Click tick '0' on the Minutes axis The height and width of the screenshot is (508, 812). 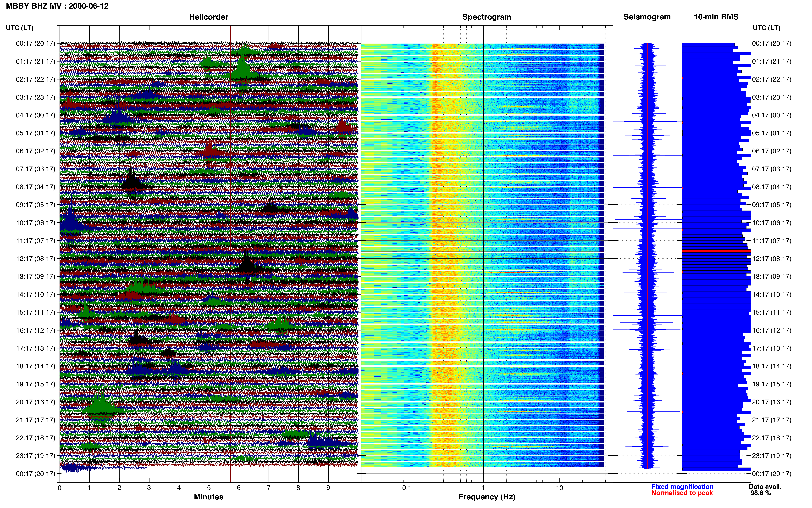pos(59,488)
